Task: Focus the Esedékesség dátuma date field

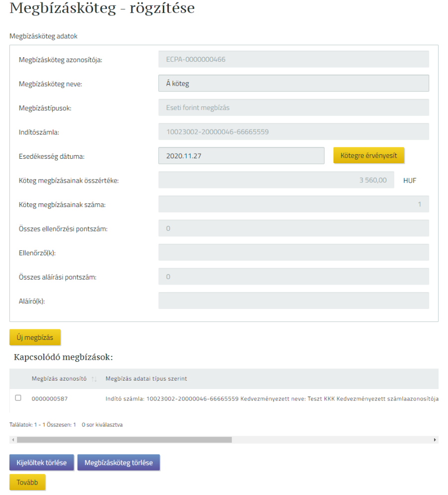Action: pos(241,156)
